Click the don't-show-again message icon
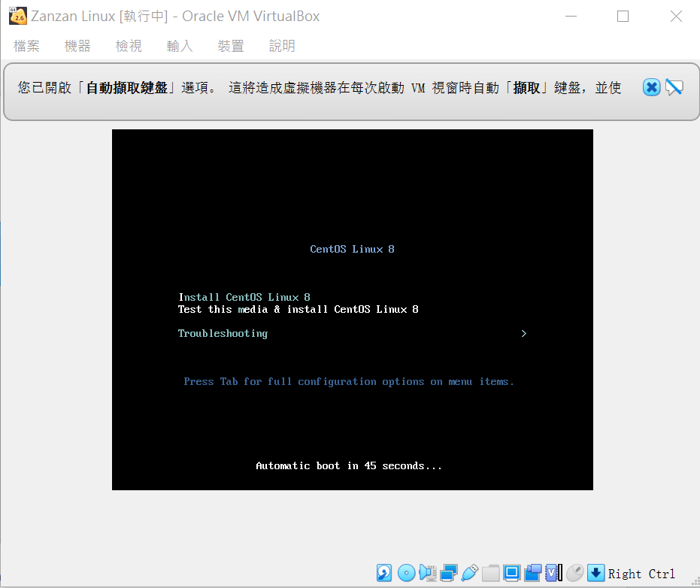Viewport: 700px width, 588px height. (674, 87)
